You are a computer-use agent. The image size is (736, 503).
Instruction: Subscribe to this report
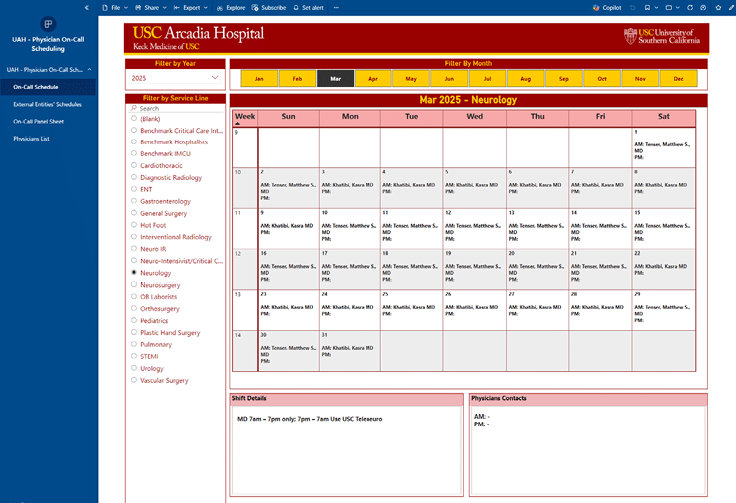point(268,7)
